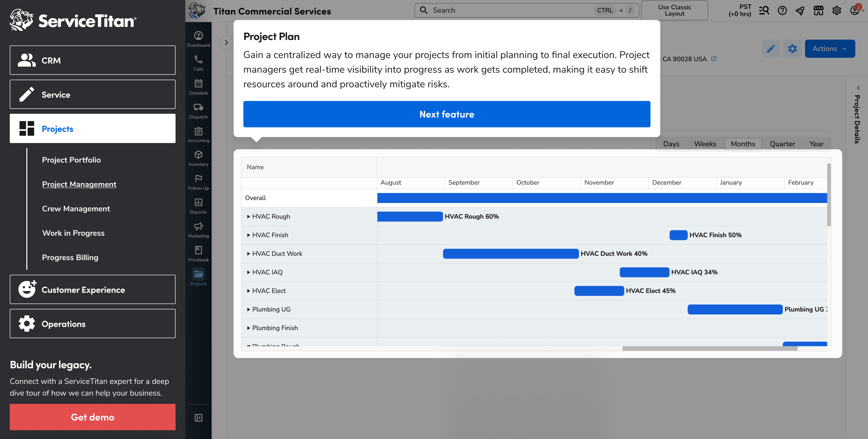This screenshot has width=868, height=439.
Task: Open the Dispatch truck icon
Action: coord(198,111)
